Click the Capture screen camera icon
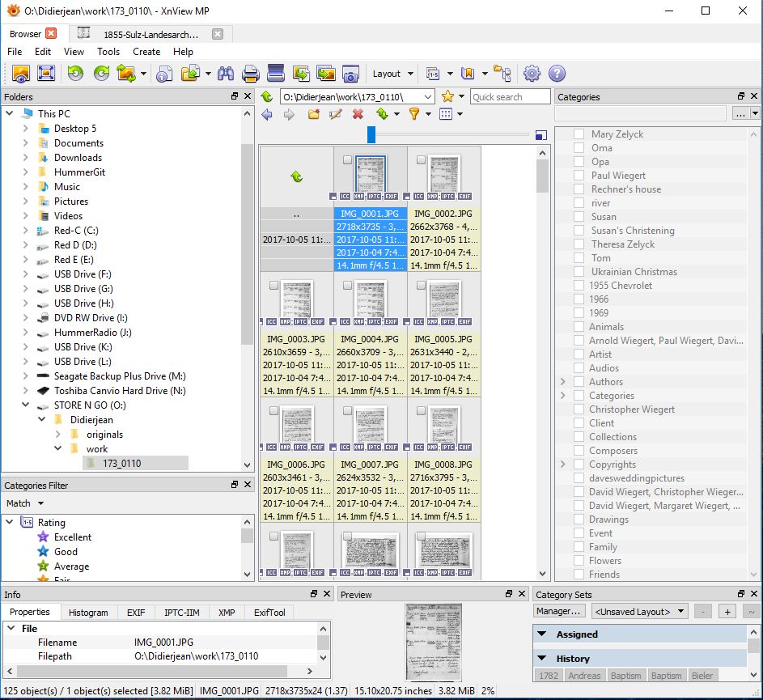 [350, 74]
